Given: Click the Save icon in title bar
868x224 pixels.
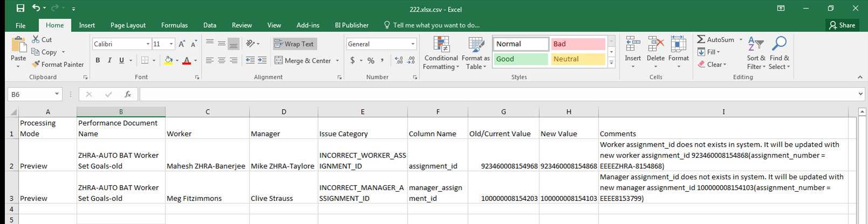Looking at the screenshot, I should pyautogui.click(x=20, y=9).
